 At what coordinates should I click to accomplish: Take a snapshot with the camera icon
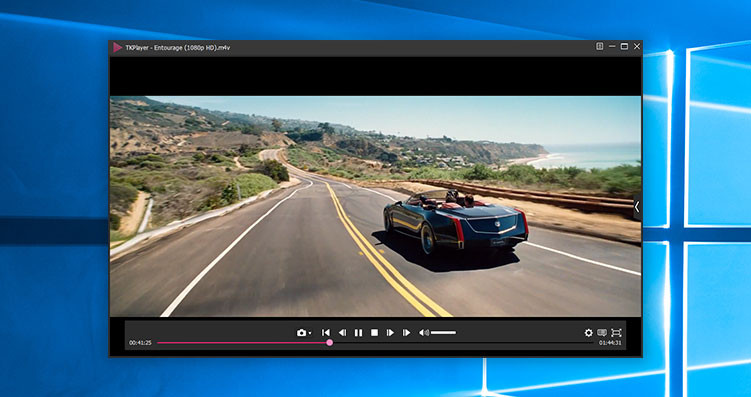301,332
